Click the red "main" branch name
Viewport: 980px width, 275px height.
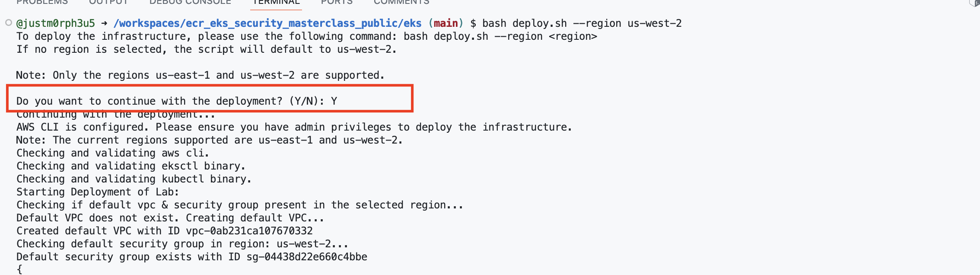445,23
